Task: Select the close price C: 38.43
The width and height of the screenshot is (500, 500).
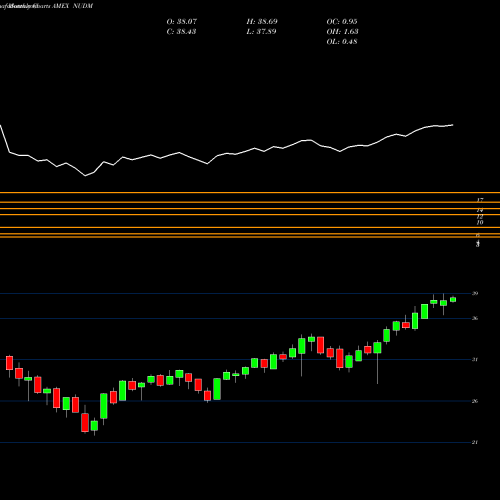Action: 181,32
